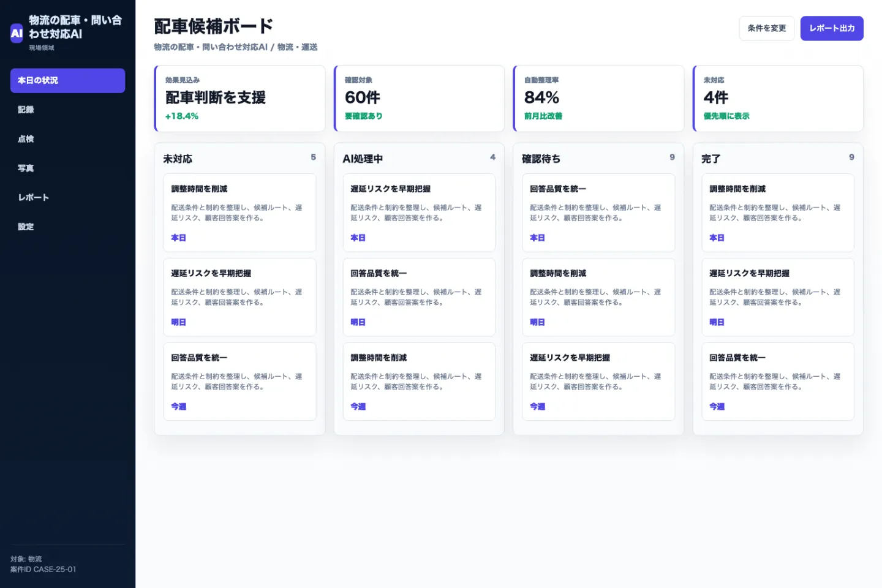
Task: Open the 配車判断を支援 summary card
Action: pos(239,98)
